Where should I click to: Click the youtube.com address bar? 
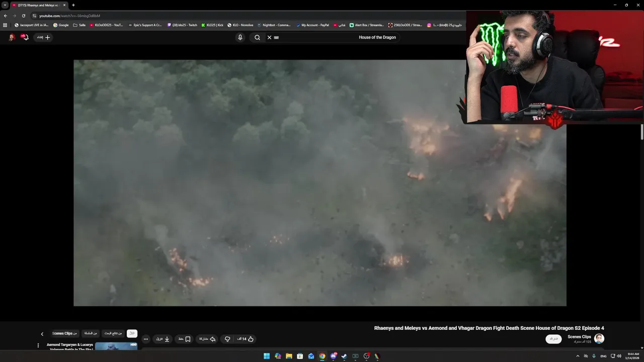(x=247, y=16)
